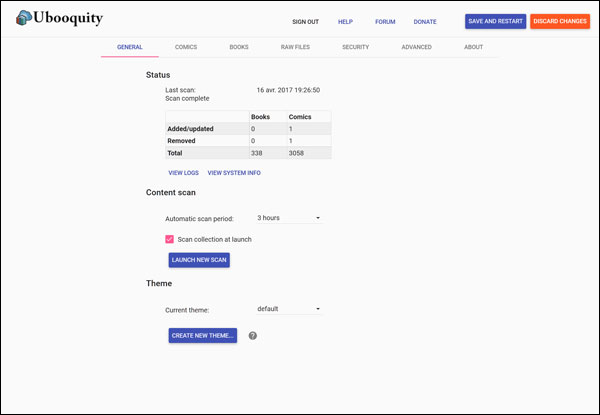The image size is (600, 415).
Task: Uncheck Scan collection at launch
Action: pyautogui.click(x=170, y=239)
